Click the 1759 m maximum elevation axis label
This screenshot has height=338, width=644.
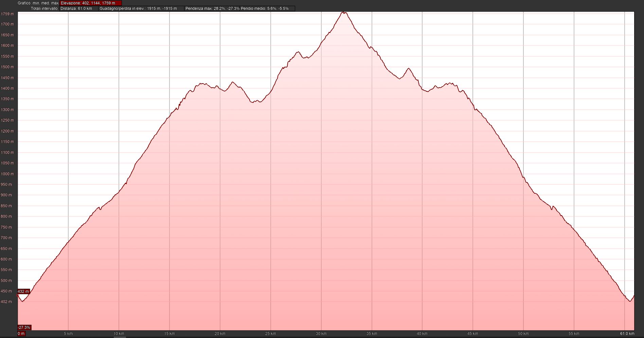(7, 14)
